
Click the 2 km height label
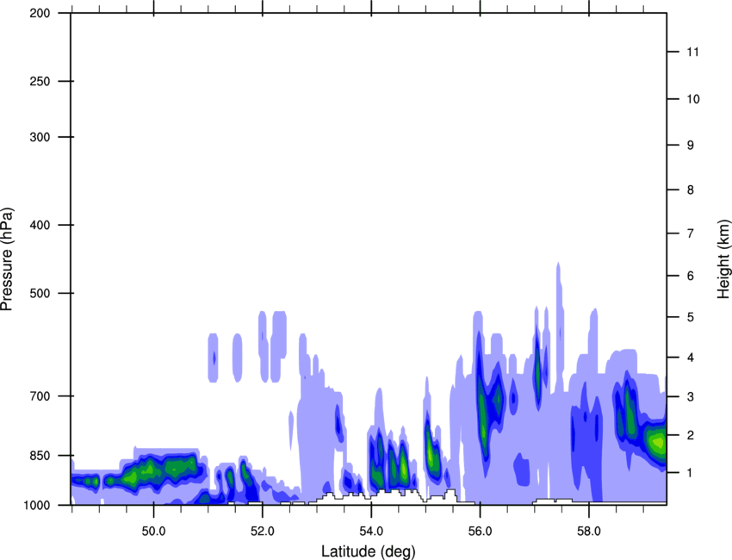[x=691, y=435]
